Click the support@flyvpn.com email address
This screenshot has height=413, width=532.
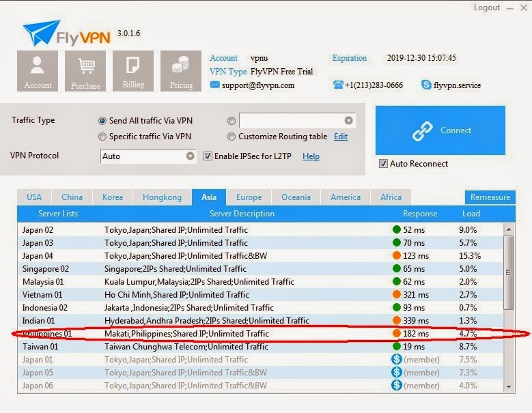(x=258, y=85)
